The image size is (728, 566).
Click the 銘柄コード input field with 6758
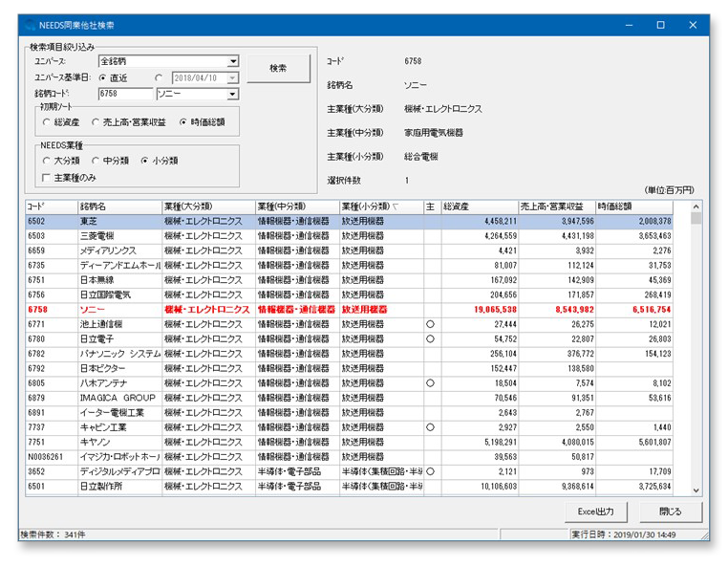(x=125, y=94)
